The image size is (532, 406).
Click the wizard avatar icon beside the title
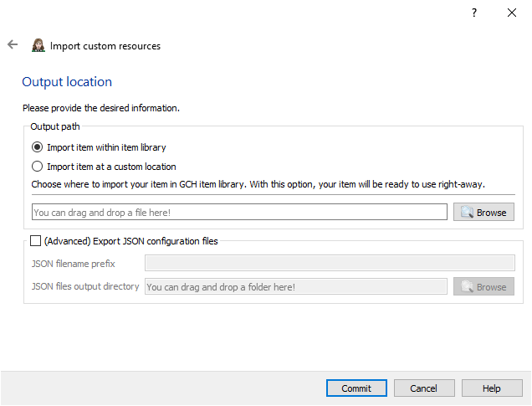[x=38, y=45]
